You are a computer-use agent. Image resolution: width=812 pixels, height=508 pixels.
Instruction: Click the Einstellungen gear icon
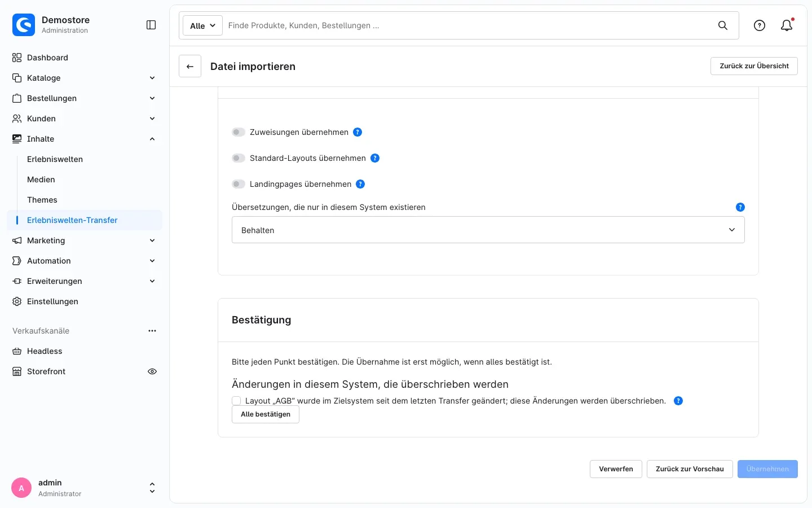pyautogui.click(x=17, y=301)
